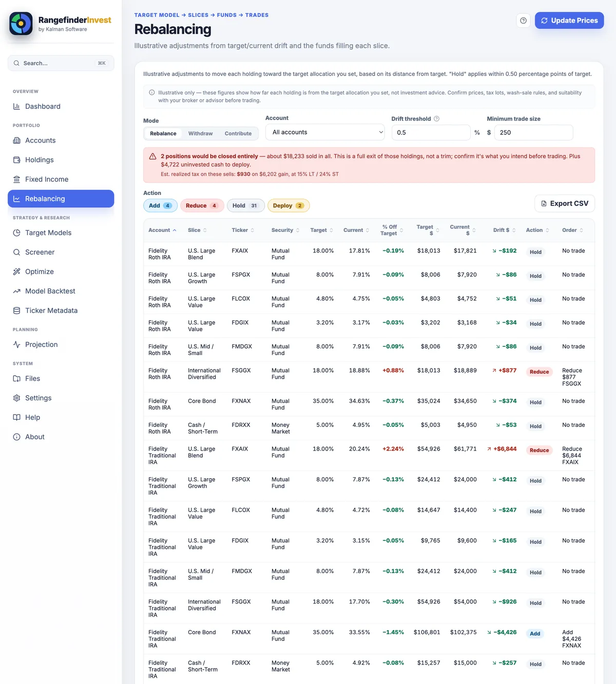Select Rebalance mode
The width and height of the screenshot is (616, 684).
[163, 133]
